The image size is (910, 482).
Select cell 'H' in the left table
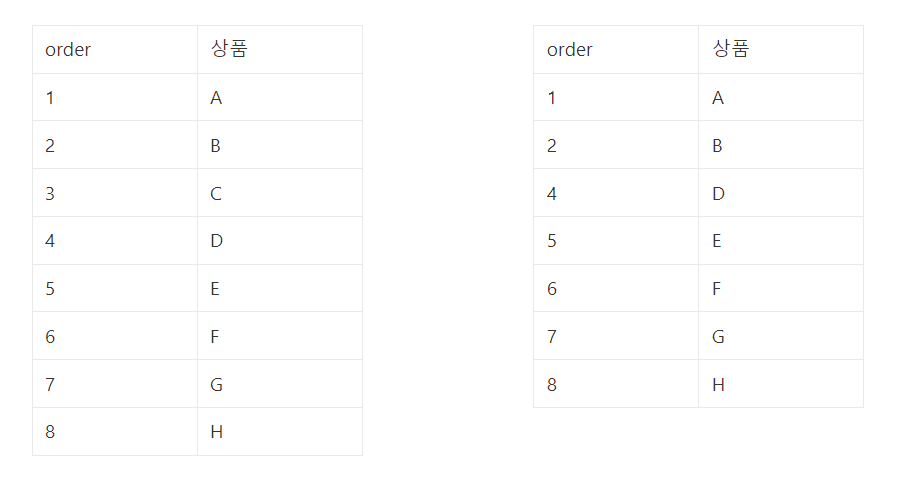click(280, 432)
